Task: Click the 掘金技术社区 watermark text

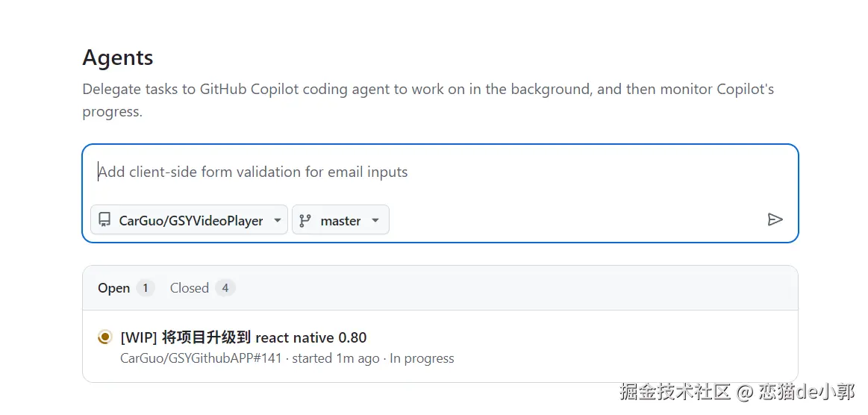Action: click(675, 392)
